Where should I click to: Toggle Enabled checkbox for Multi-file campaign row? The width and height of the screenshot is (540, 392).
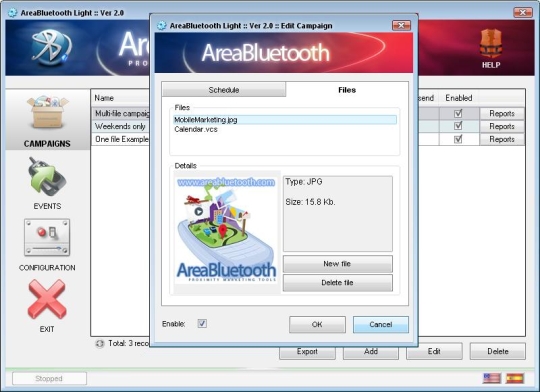pos(458,113)
